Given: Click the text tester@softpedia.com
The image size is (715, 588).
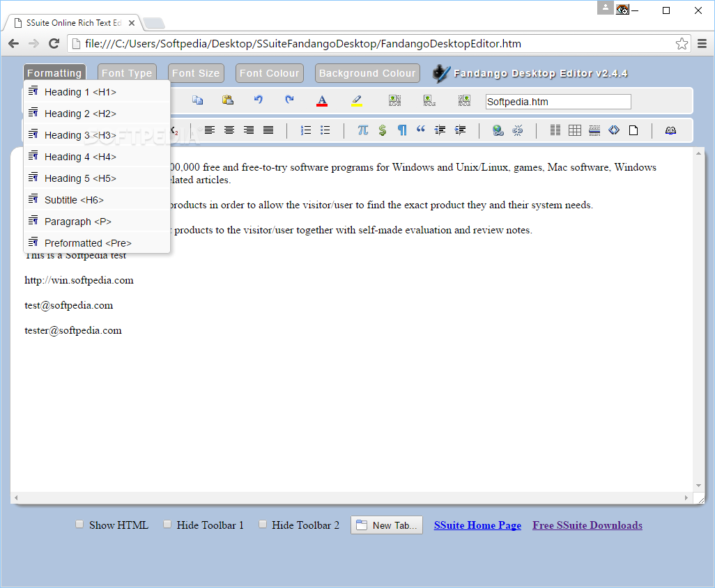Looking at the screenshot, I should point(73,330).
